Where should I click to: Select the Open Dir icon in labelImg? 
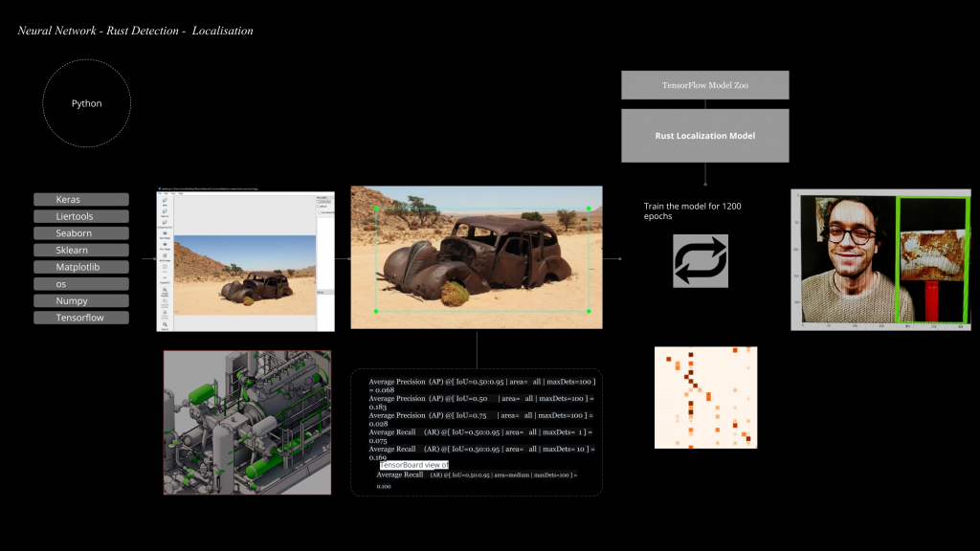(x=164, y=211)
